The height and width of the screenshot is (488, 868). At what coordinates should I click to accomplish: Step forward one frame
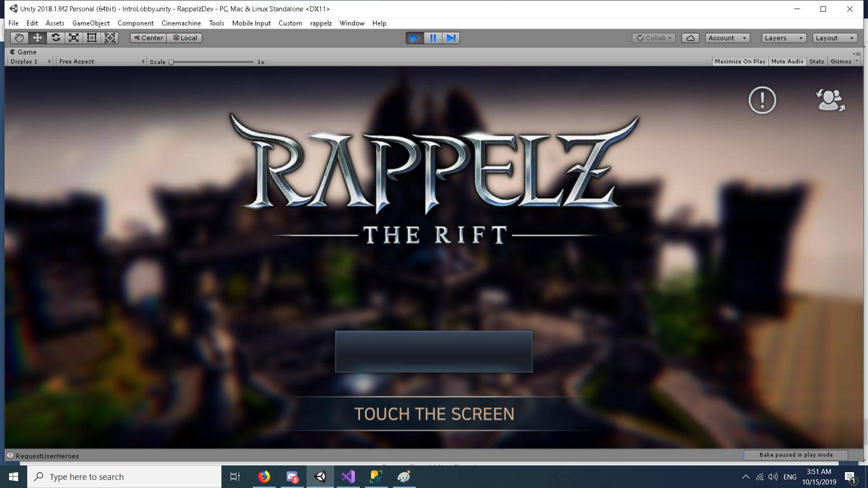point(451,38)
